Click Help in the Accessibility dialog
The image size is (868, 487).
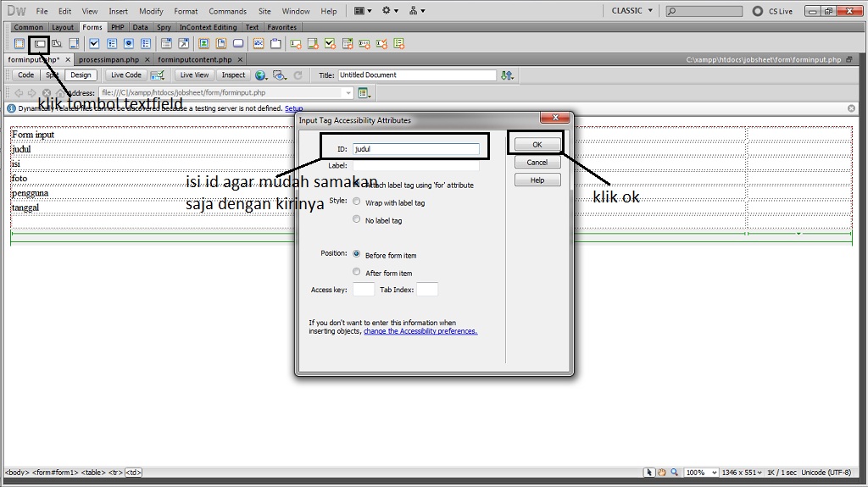[x=537, y=180]
